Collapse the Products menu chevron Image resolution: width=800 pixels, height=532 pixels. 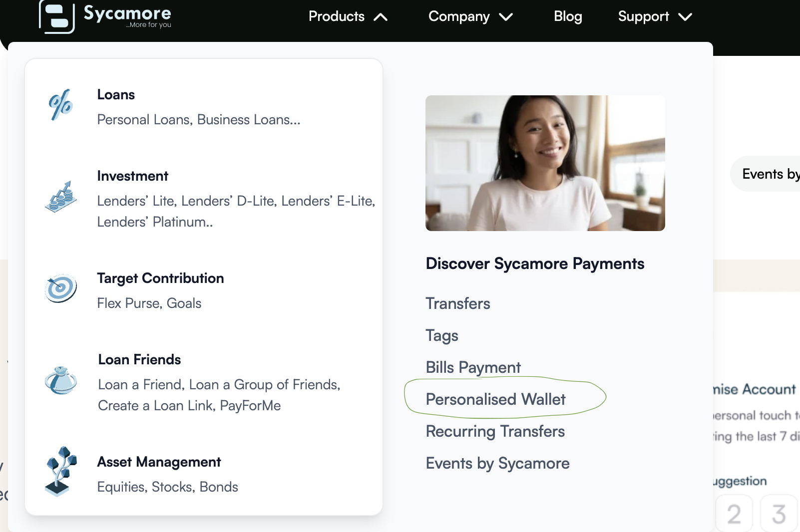point(381,17)
